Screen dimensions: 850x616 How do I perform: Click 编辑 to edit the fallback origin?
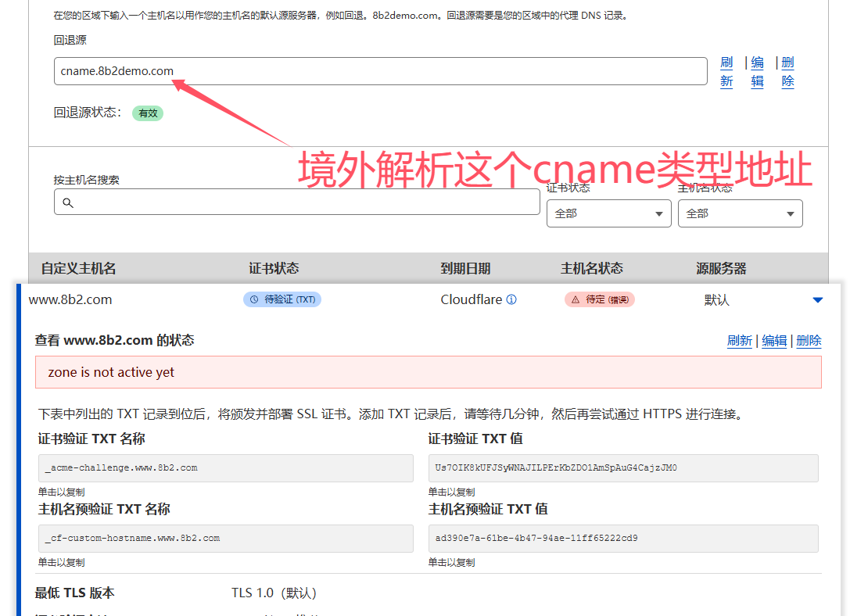(757, 71)
